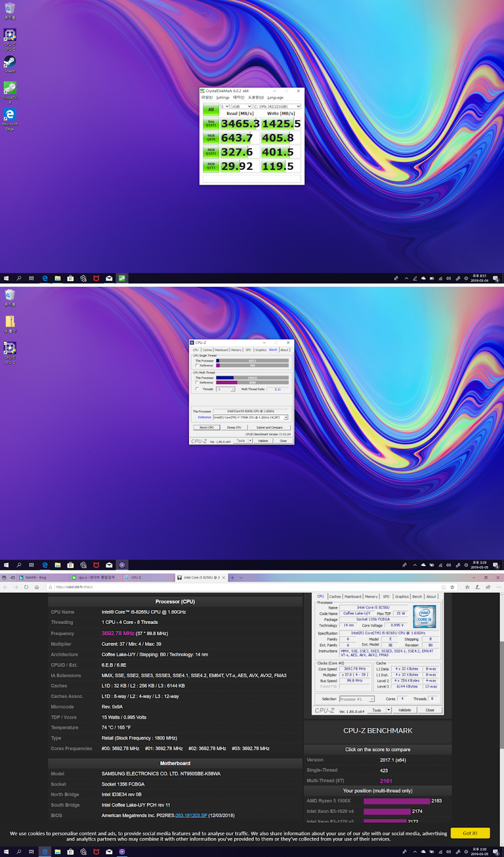Run the 4KiB Q8T8 test
This screenshot has width=504, height=857.
pyautogui.click(x=211, y=138)
